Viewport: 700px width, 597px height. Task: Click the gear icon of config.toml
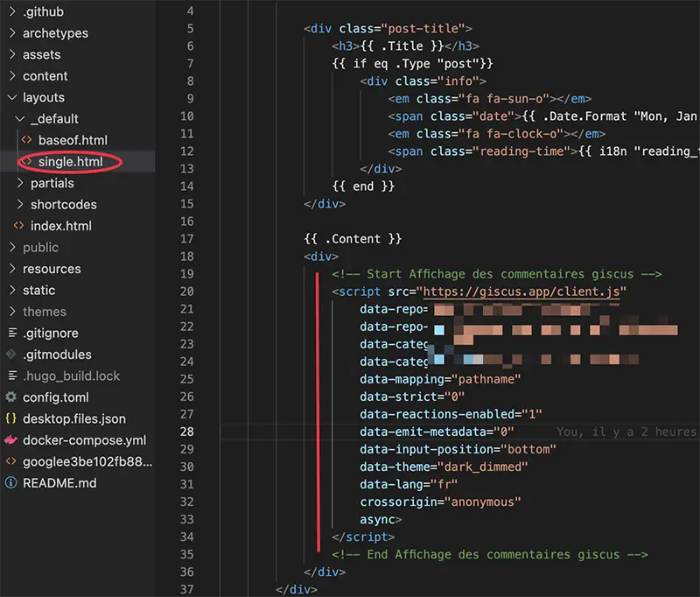click(11, 397)
